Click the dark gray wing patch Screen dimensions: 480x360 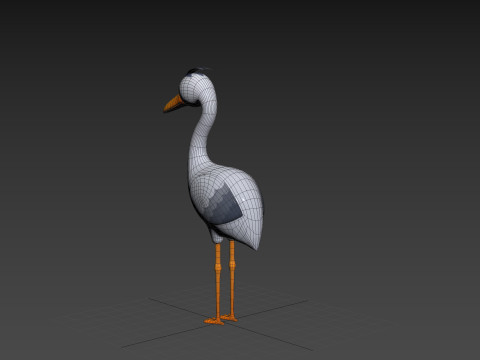click(223, 206)
